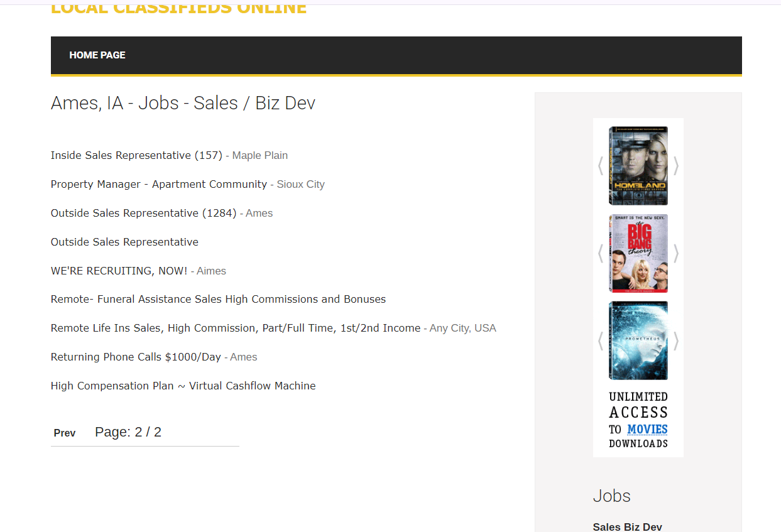Viewport: 781px width, 532px height.
Task: Click the Big Bang Theory DVD cover
Action: (638, 253)
